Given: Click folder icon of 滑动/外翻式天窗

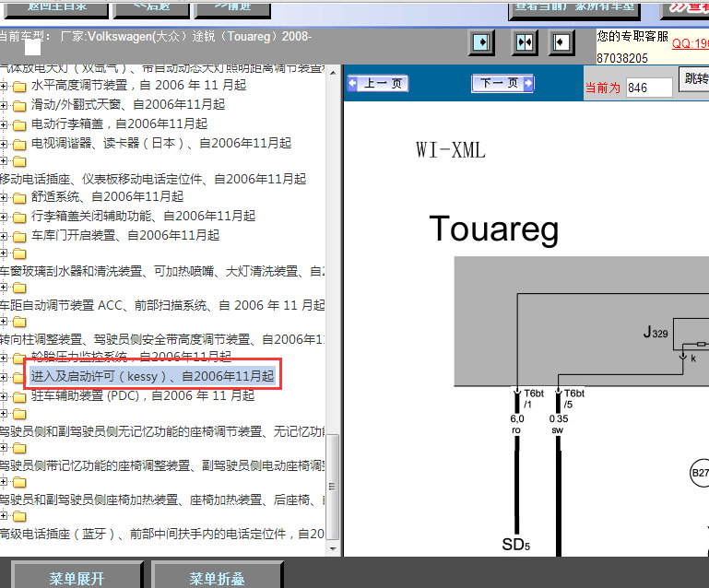Looking at the screenshot, I should [19, 105].
